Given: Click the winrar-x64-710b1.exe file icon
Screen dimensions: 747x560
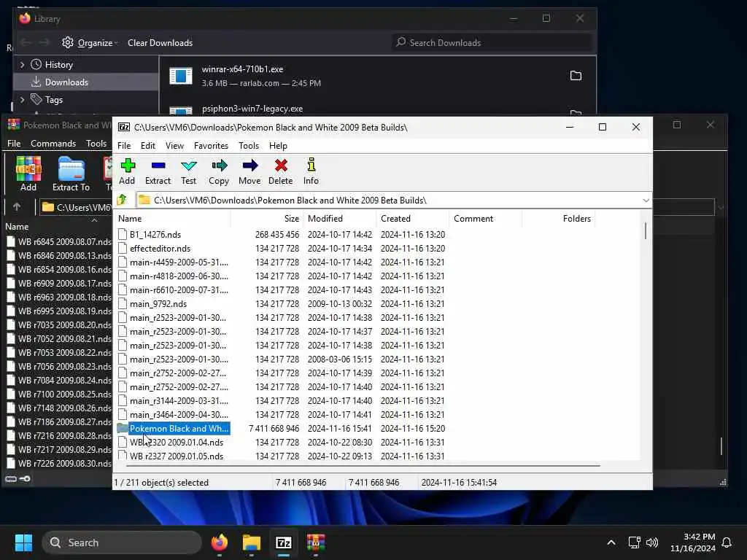Looking at the screenshot, I should (181, 76).
